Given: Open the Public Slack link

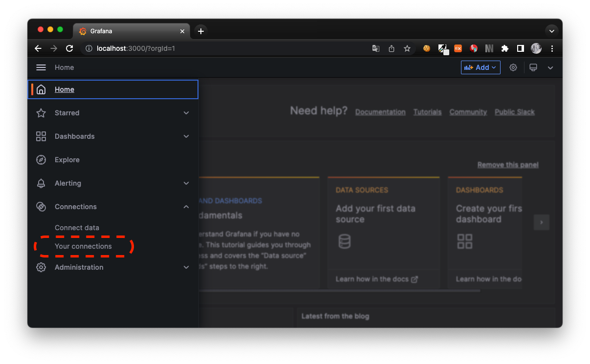Looking at the screenshot, I should pyautogui.click(x=515, y=112).
